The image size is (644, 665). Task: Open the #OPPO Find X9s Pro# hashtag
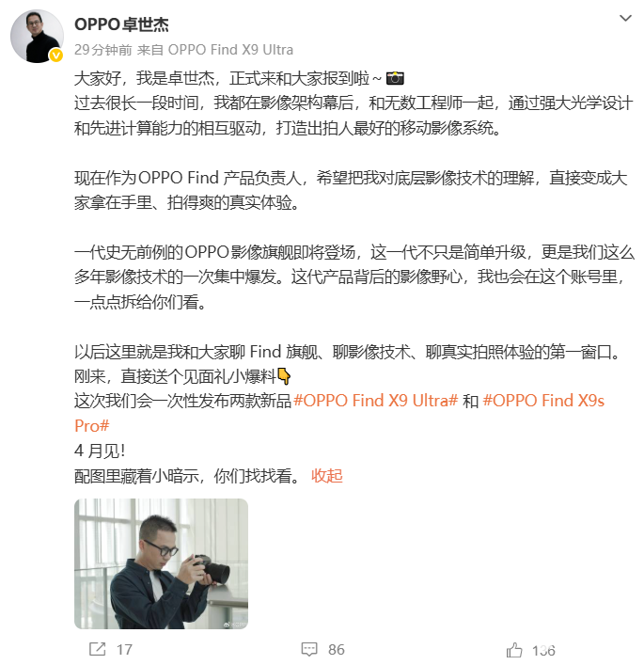[543, 401]
